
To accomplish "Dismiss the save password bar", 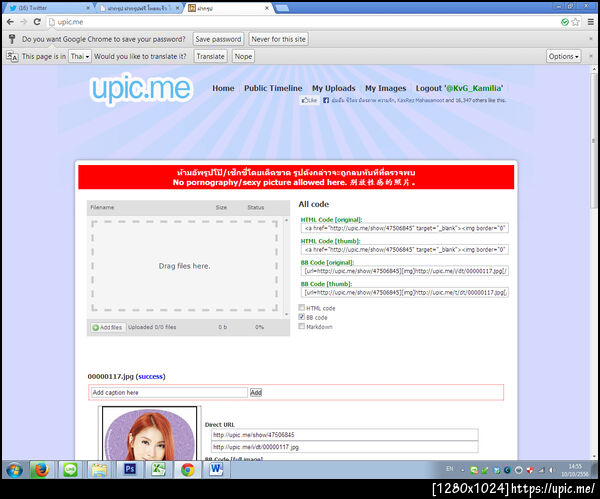I will [x=591, y=39].
